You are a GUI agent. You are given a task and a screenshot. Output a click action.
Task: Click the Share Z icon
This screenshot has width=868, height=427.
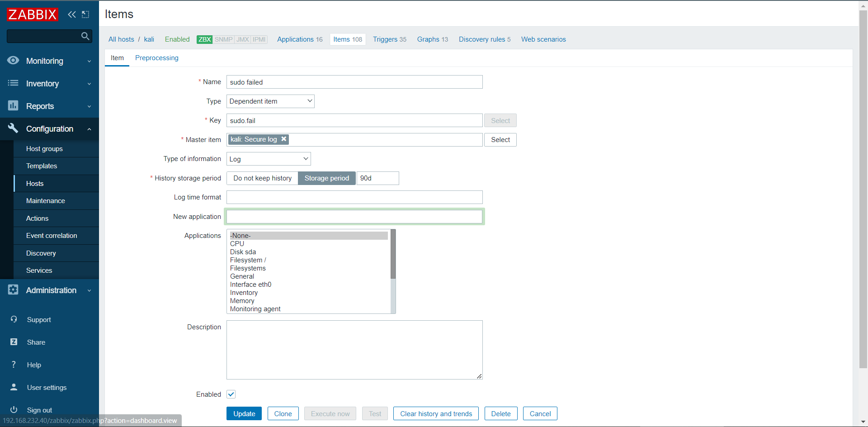pos(14,342)
